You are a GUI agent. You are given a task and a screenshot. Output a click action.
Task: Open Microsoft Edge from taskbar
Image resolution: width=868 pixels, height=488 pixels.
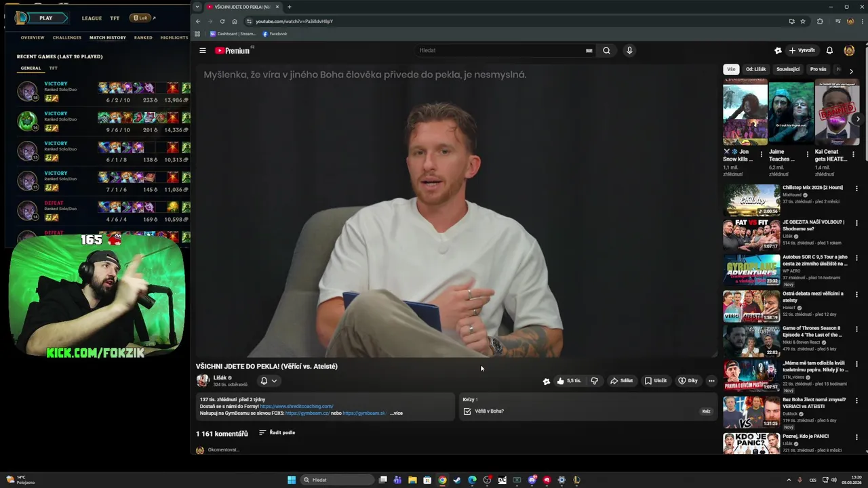pos(472,480)
